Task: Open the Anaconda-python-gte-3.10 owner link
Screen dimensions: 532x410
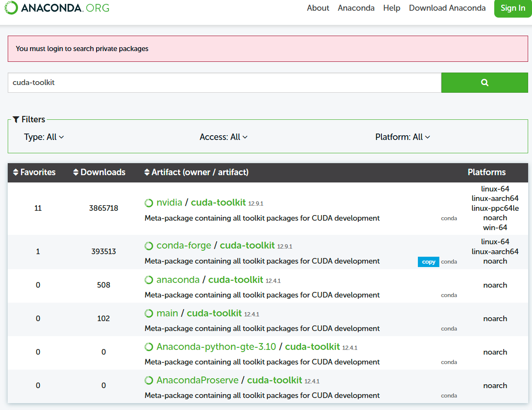Action: [216, 347]
